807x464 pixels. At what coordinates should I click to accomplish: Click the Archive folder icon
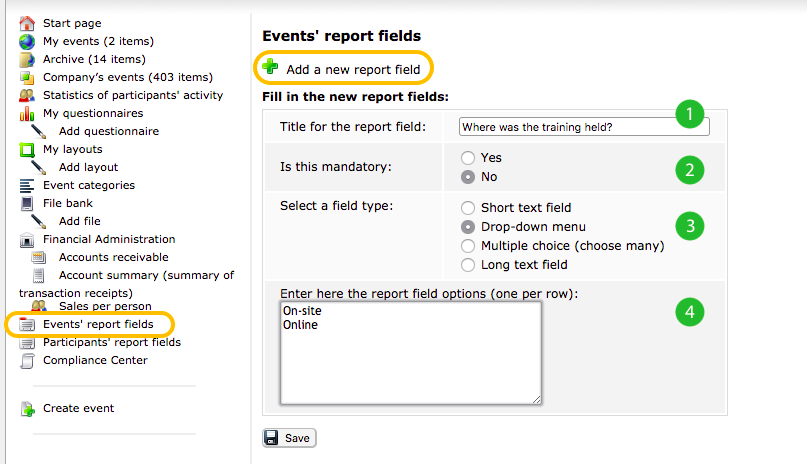27,59
